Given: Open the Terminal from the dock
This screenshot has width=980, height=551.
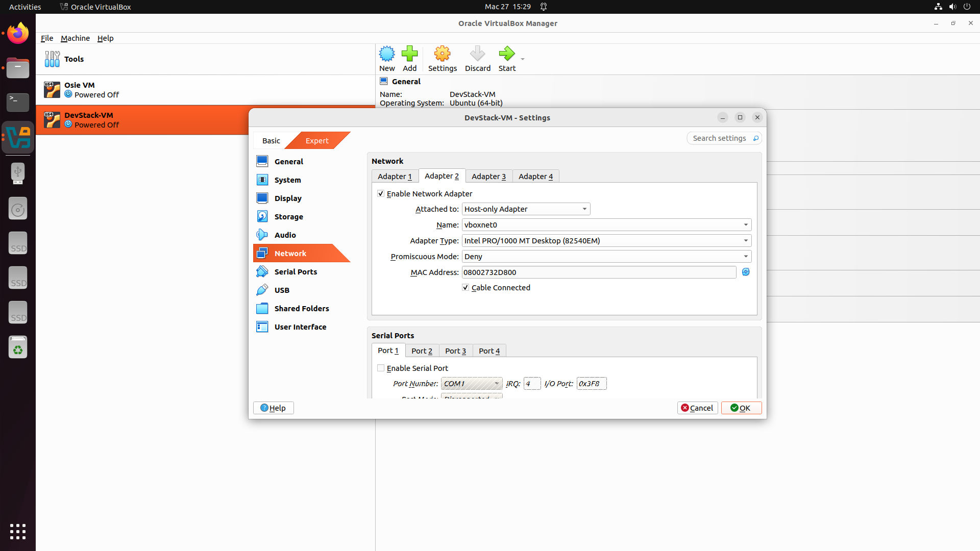Looking at the screenshot, I should (x=18, y=103).
